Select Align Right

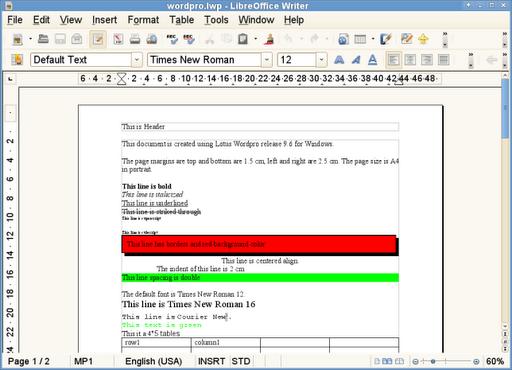pos(427,60)
